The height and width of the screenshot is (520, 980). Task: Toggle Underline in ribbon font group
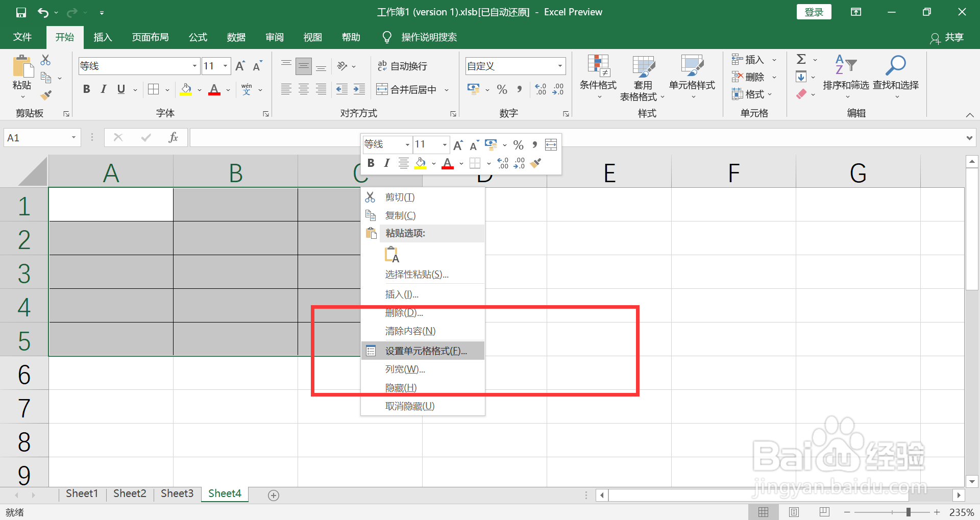[121, 89]
